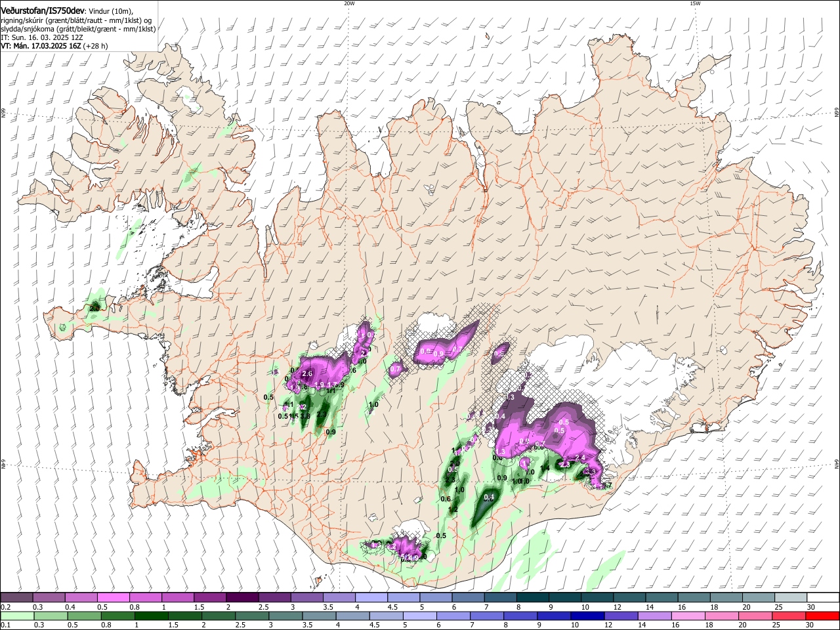Click the darkest purple 2–2.5 snow legend swatch

243,597
